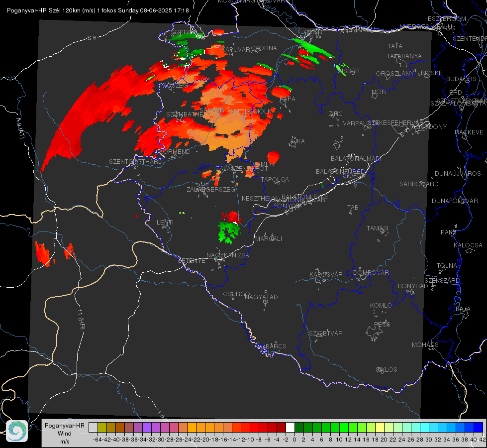Click the VARPALOTA label

pyautogui.click(x=360, y=123)
